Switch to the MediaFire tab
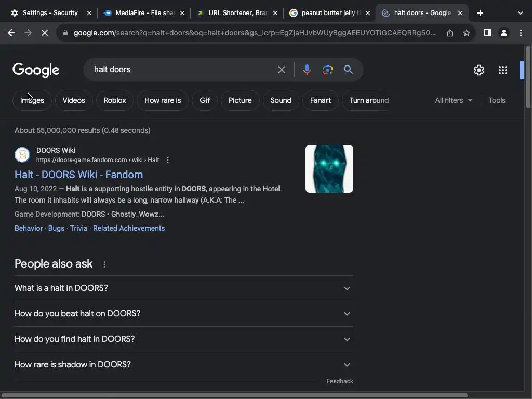Screen dimensions: 532x399 coord(144,13)
